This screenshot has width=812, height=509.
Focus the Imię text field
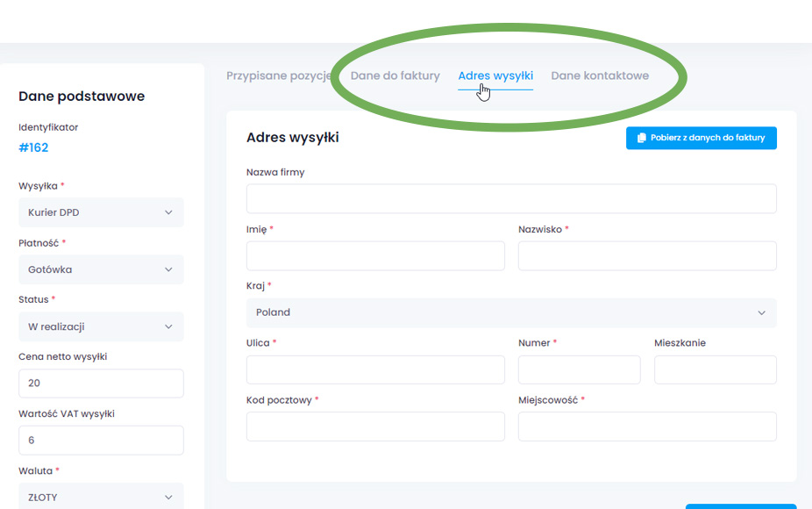tap(375, 255)
